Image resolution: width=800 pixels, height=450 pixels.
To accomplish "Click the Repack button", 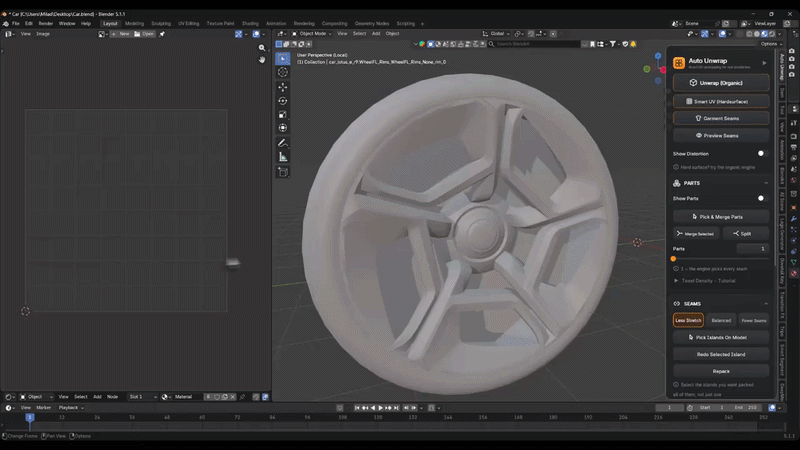I will click(x=721, y=371).
